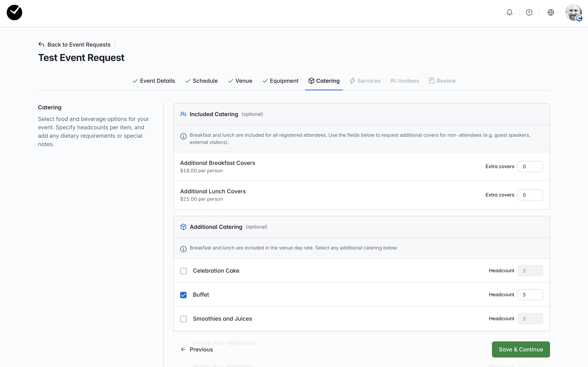Viewport: 588px width, 367px height.
Task: Switch to the Event Details step
Action: (154, 81)
